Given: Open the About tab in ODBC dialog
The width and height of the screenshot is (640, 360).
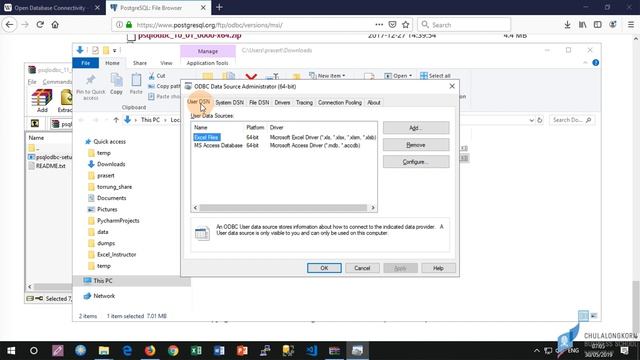Looking at the screenshot, I should coord(373,102).
